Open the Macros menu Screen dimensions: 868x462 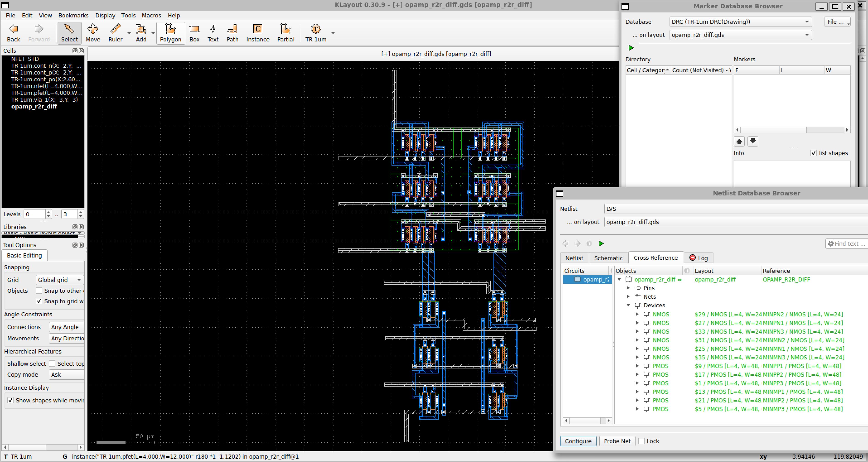pos(151,15)
